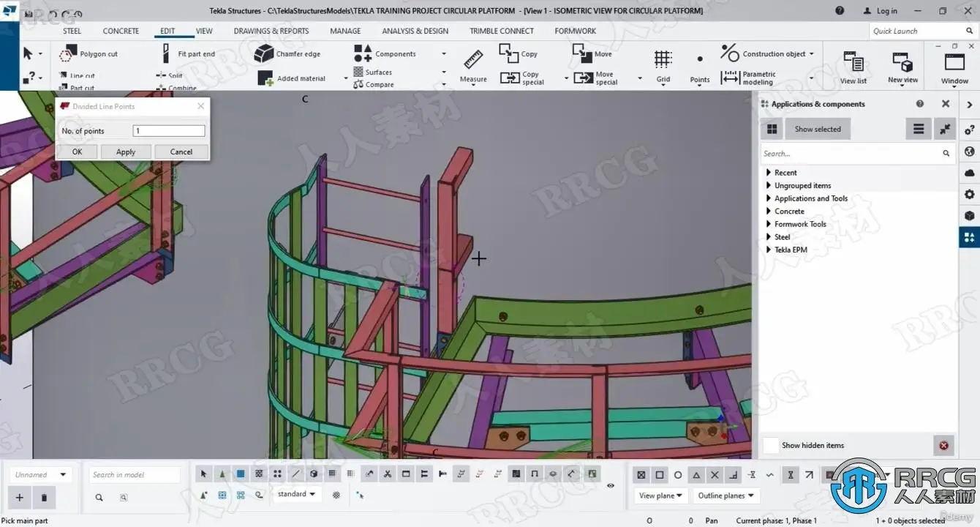Open the Points tool

(700, 67)
